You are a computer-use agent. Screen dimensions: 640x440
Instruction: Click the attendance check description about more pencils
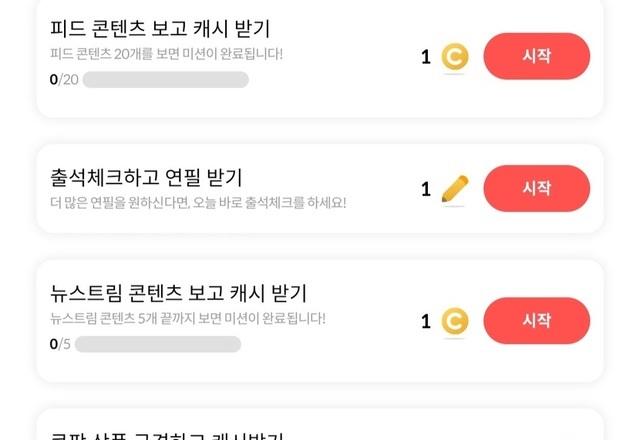tap(198, 202)
